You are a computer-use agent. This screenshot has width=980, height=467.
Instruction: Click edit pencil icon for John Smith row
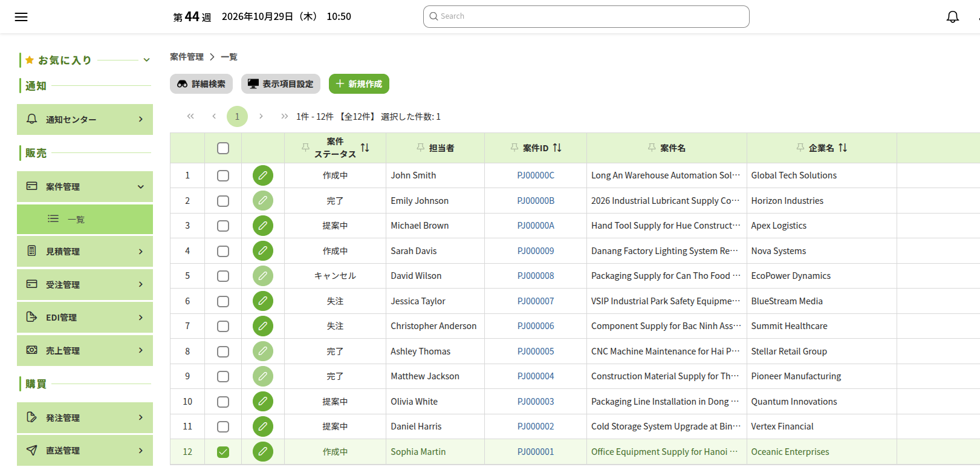[263, 175]
